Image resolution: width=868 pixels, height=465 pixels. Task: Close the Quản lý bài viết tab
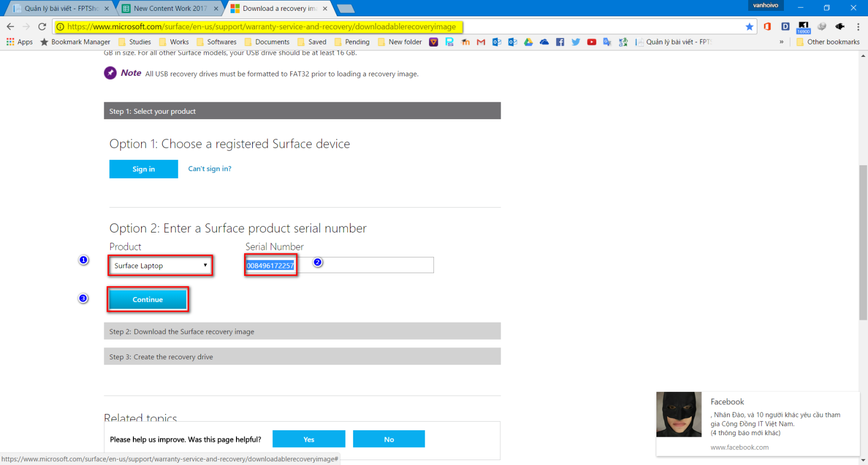pos(106,9)
